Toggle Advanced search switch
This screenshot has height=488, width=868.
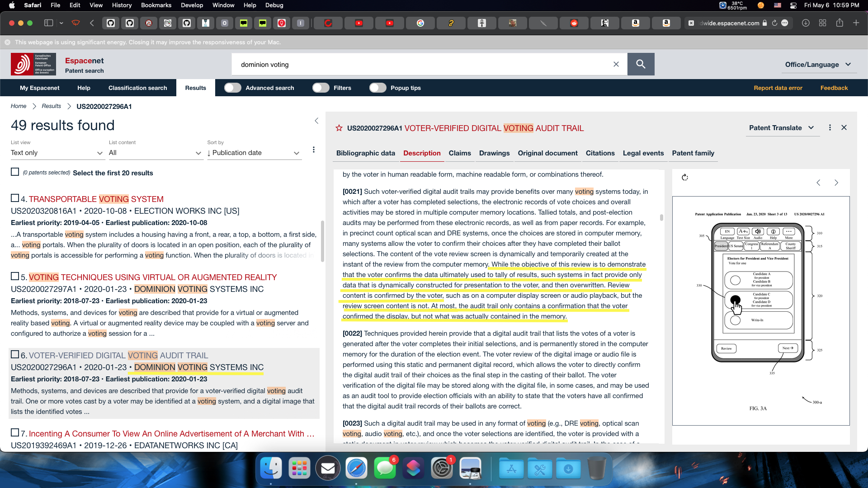[x=233, y=88]
